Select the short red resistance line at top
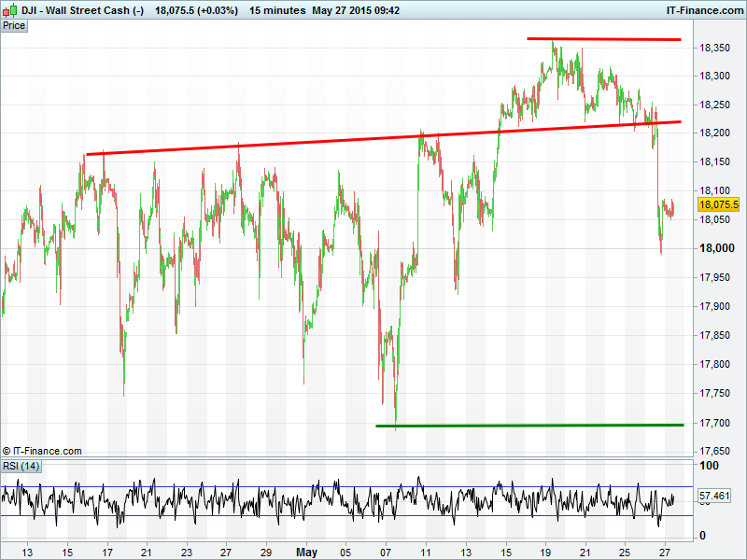Viewport: 747px width, 560px height. [603, 39]
